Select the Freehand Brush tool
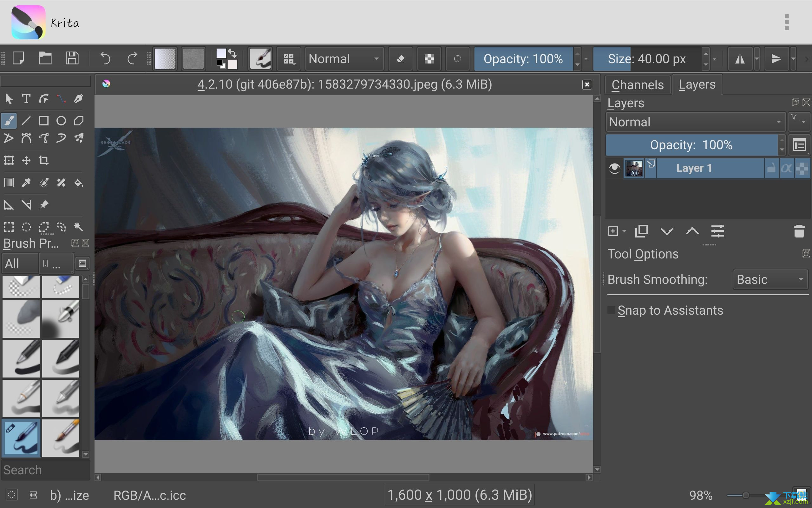 (x=9, y=121)
